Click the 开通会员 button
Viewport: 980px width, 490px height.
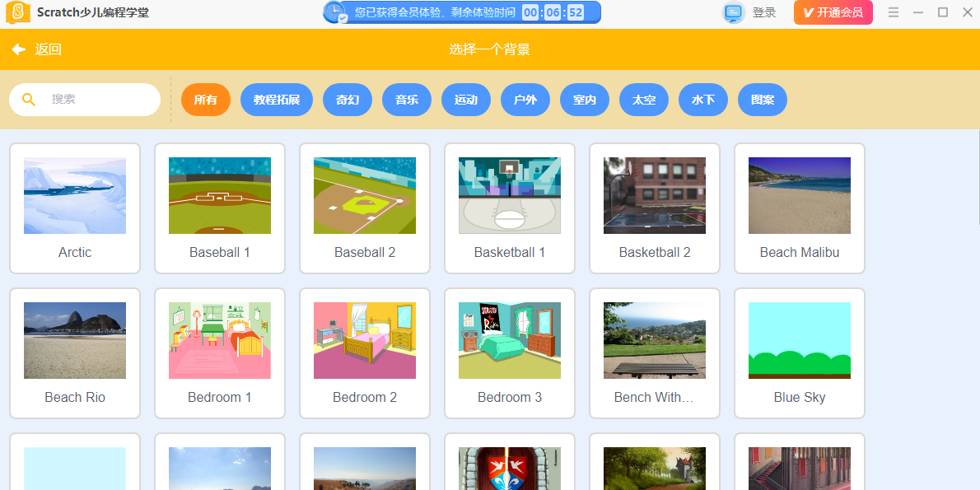(833, 12)
